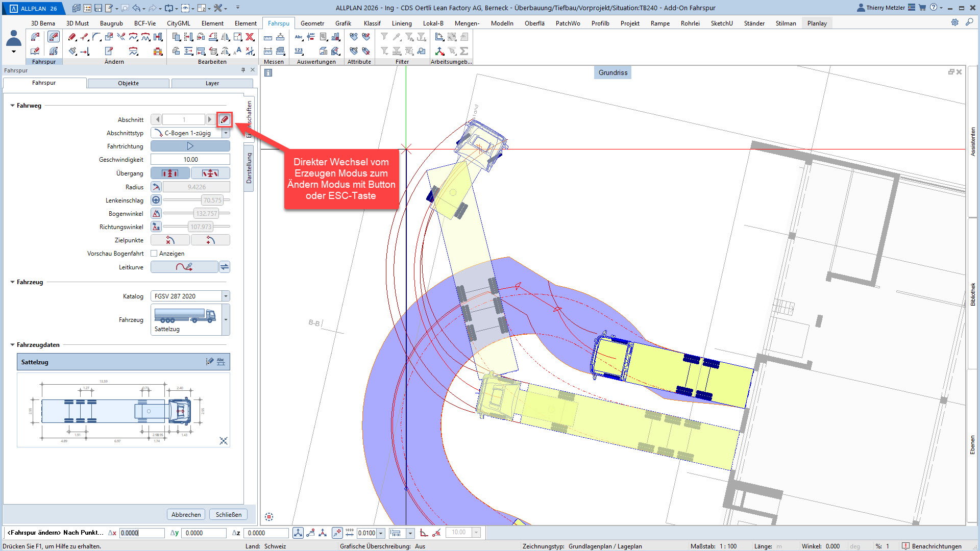
Task: Click the Leitkurve swap direction arrows icon
Action: (x=225, y=267)
